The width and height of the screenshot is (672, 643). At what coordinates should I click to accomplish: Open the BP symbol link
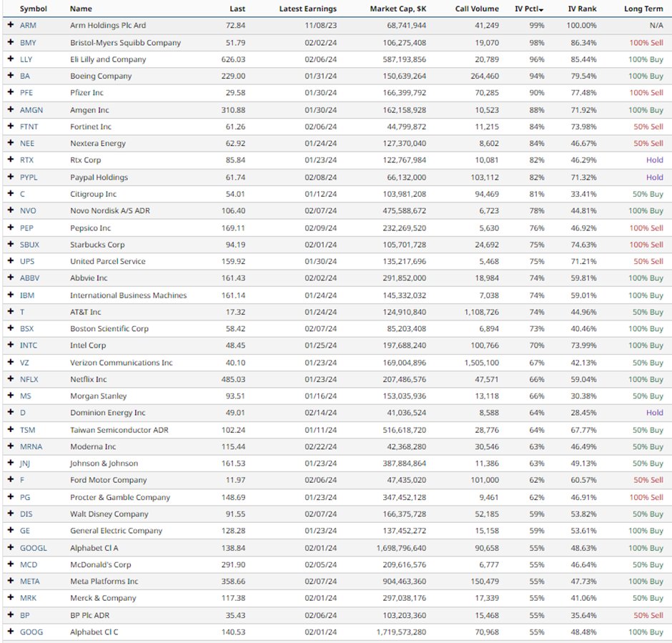click(x=25, y=614)
